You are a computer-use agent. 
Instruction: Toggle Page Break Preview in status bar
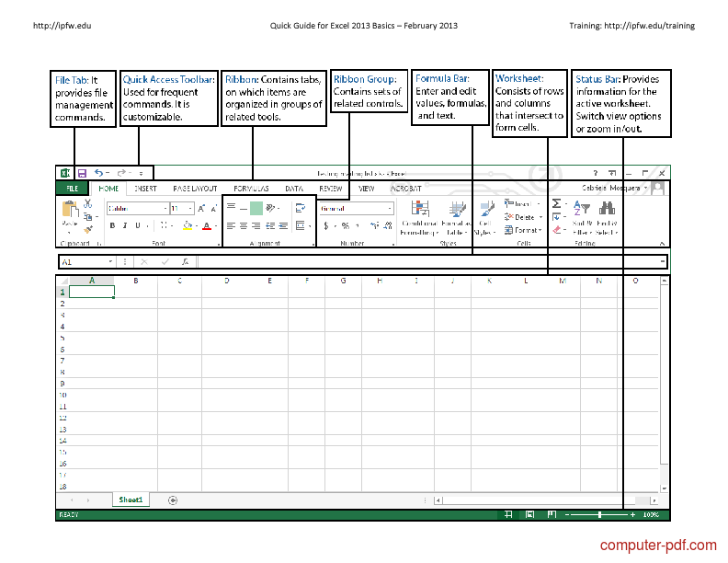pos(552,514)
